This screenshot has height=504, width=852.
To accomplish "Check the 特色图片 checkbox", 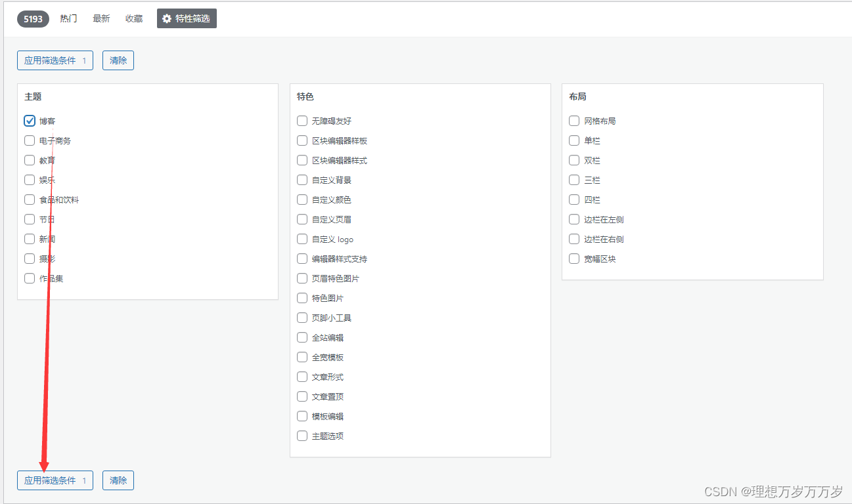I will (302, 298).
